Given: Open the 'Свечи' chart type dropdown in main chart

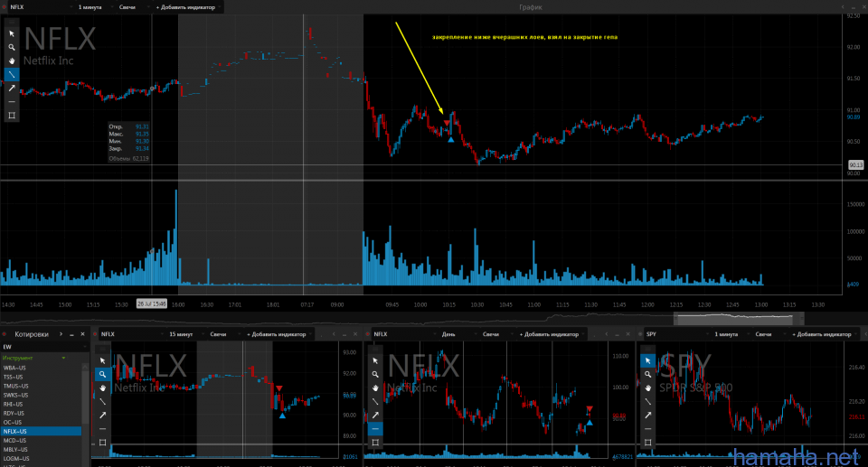Looking at the screenshot, I should [131, 6].
